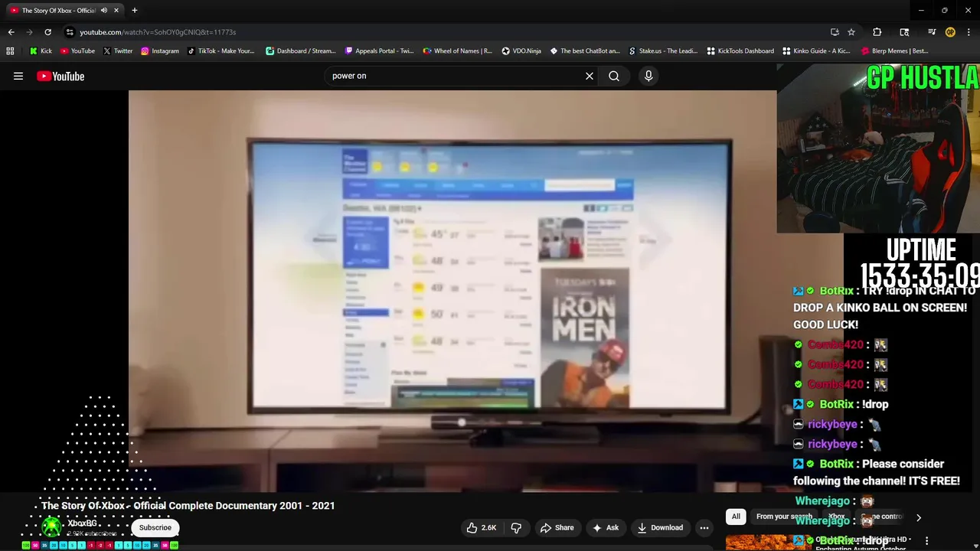
Task: Open the Ask AI button
Action: [x=606, y=527]
